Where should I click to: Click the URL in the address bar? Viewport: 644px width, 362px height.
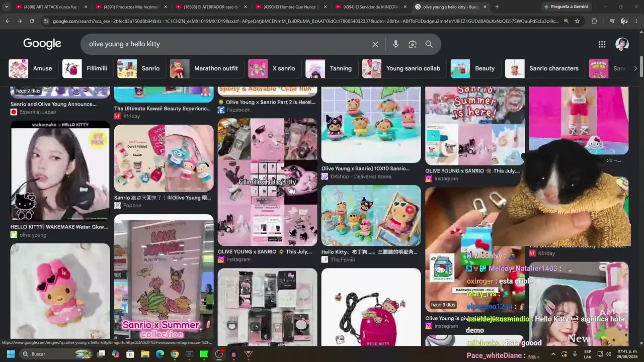coord(305,21)
